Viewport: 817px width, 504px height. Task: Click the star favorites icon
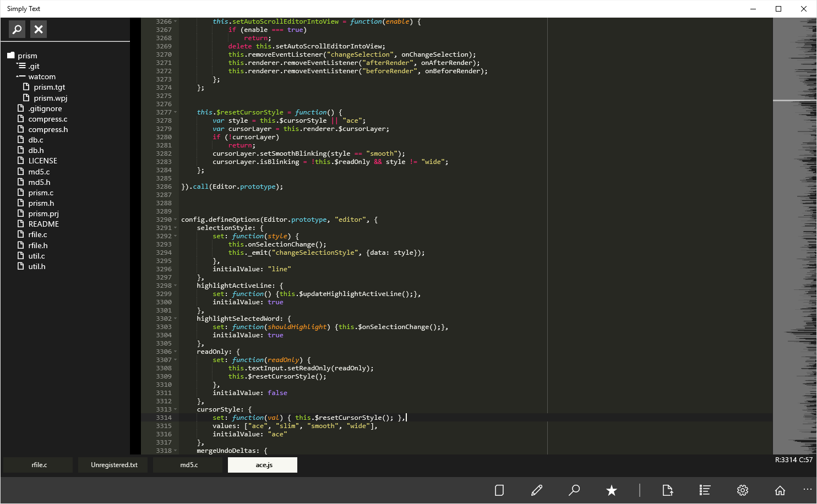(612, 490)
